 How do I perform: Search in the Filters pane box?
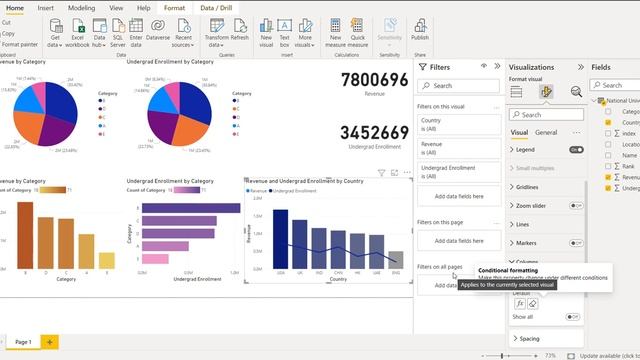click(458, 86)
